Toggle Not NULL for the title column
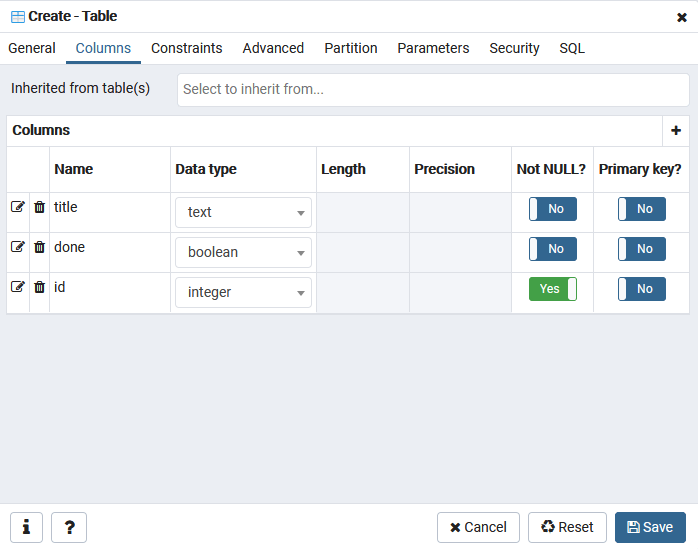 [552, 209]
